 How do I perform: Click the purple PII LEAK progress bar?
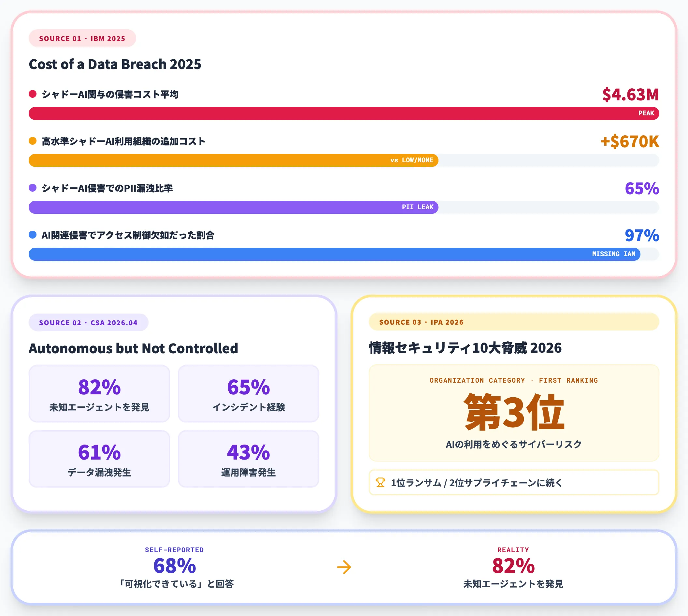tap(233, 207)
